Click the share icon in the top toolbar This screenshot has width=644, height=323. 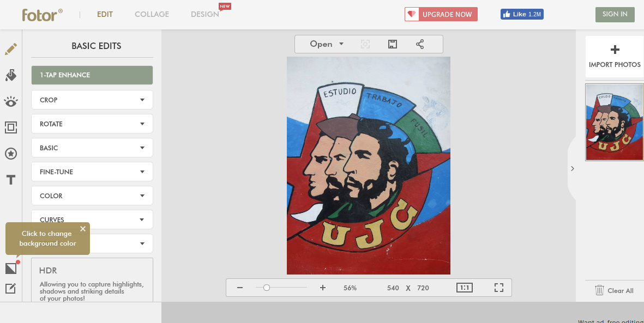point(420,44)
